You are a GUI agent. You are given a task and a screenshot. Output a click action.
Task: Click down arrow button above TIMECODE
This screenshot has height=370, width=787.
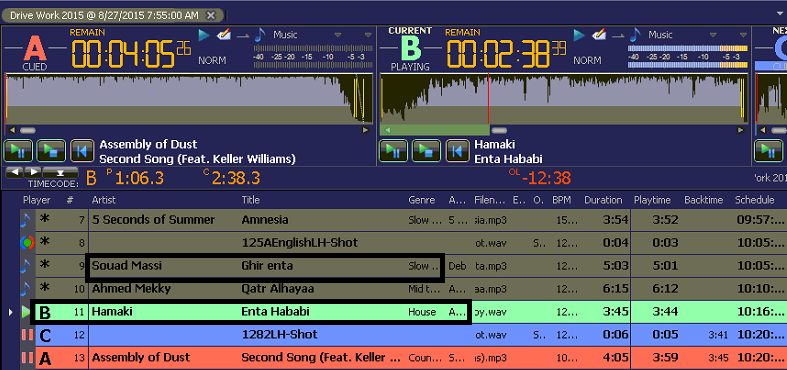[x=60, y=172]
